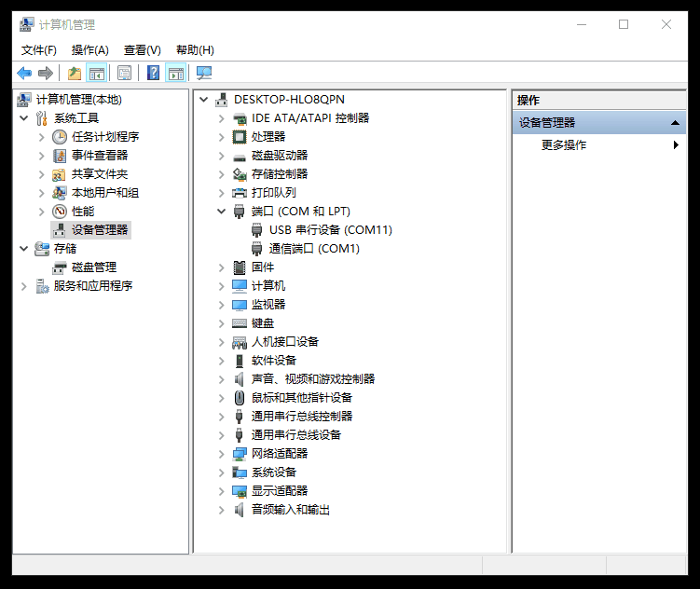
Task: Click the 显示适配器 icon
Action: point(240,491)
